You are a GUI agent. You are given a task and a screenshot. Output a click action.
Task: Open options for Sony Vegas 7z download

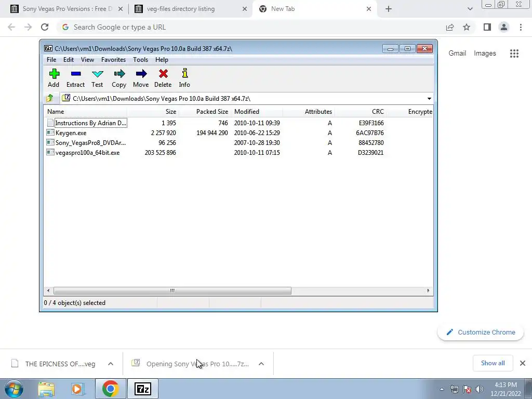261,364
